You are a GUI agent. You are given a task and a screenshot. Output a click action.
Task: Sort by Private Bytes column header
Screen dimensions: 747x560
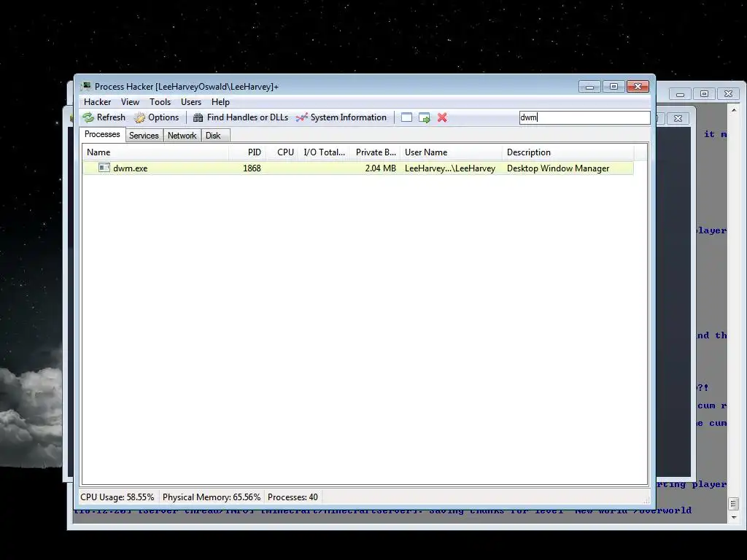coord(375,152)
